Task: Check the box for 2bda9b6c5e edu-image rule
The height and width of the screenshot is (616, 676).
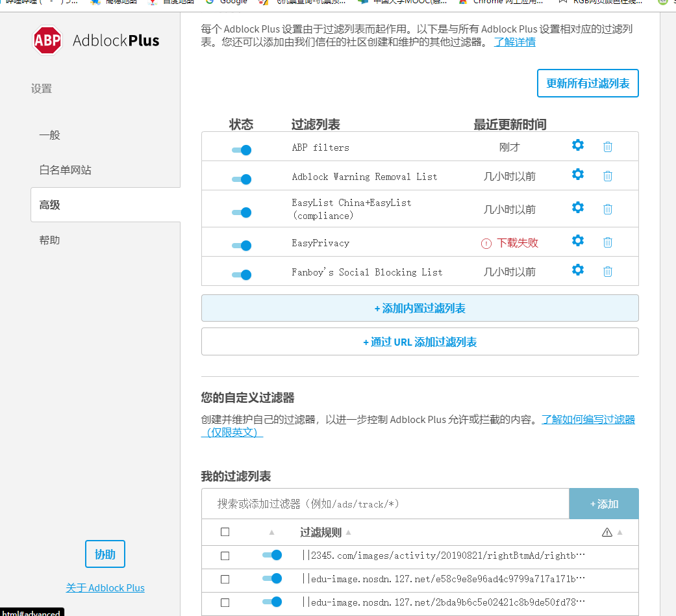Action: (x=225, y=602)
